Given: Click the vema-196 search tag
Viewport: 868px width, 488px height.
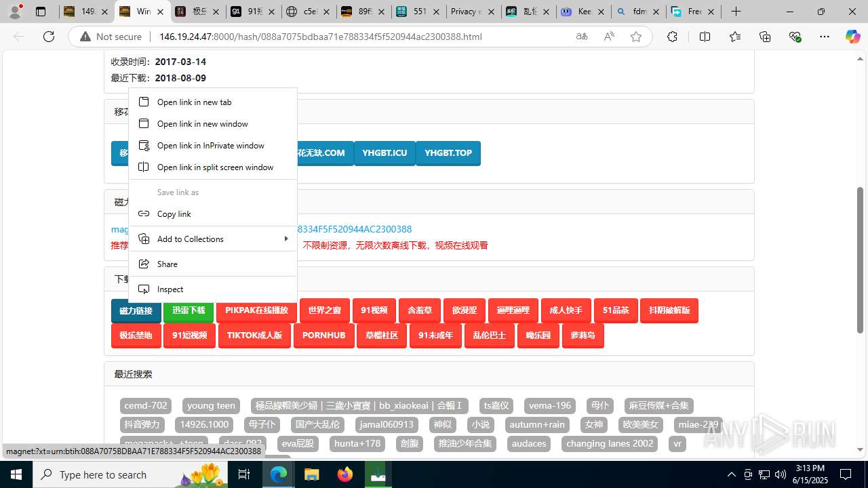Looking at the screenshot, I should (550, 405).
